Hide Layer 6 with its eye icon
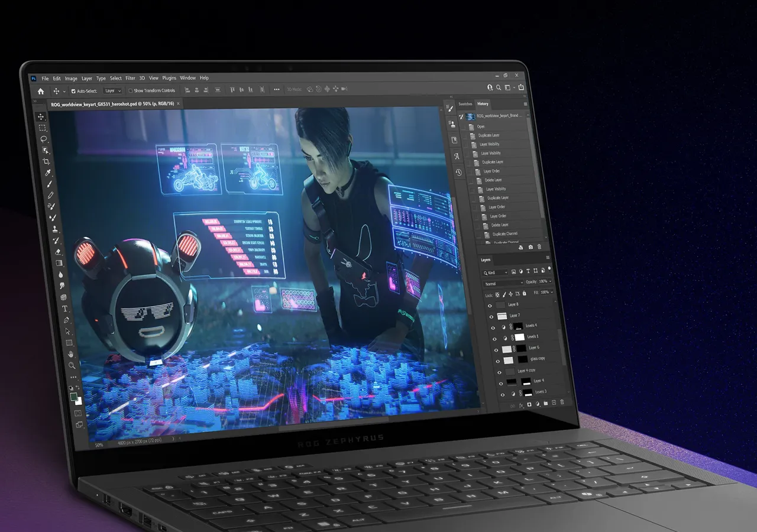757x532 pixels. pyautogui.click(x=497, y=350)
